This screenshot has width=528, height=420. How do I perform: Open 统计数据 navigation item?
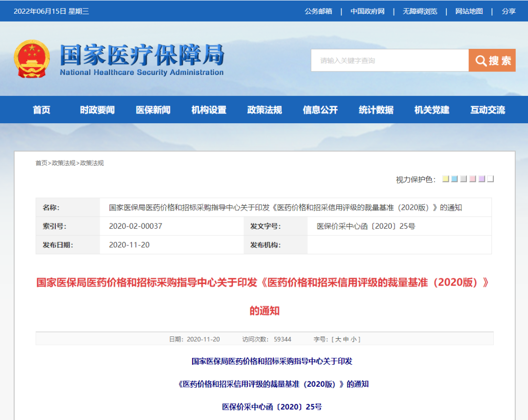(376, 110)
